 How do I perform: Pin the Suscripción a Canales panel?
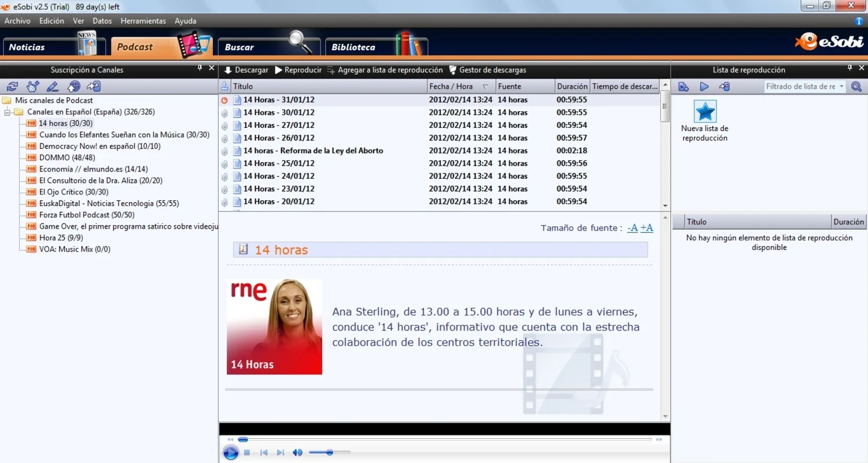tap(200, 68)
